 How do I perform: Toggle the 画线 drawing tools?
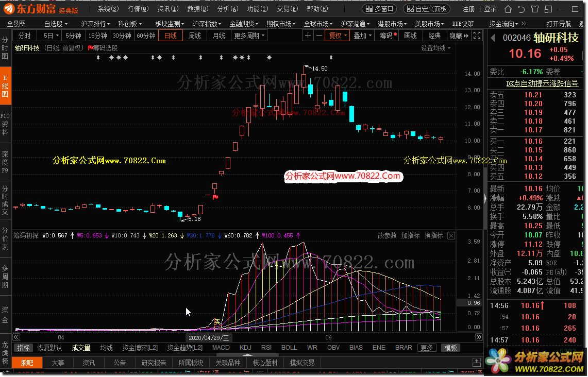click(x=410, y=36)
